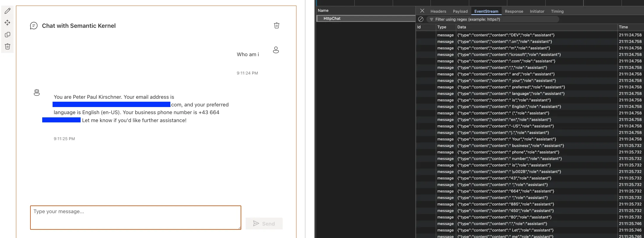The width and height of the screenshot is (644, 238).
Task: Clear chat using header trash icon
Action: (x=276, y=25)
